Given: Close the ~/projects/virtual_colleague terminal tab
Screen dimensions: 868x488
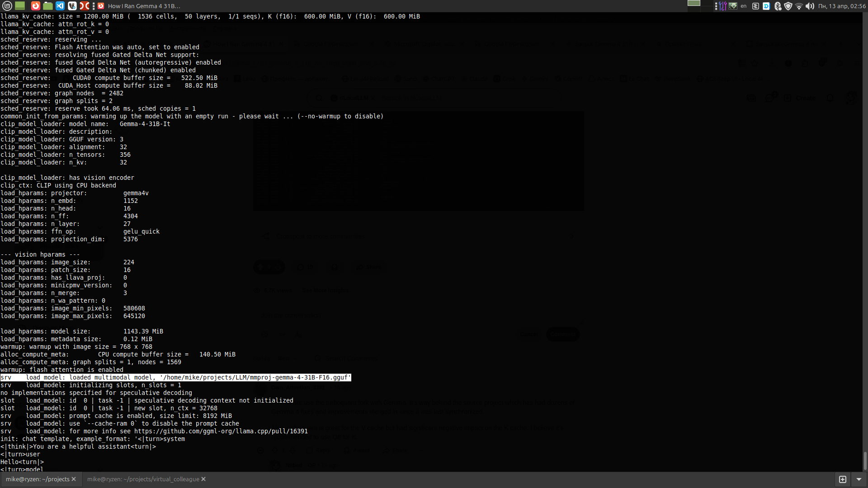Looking at the screenshot, I should coord(203,479).
